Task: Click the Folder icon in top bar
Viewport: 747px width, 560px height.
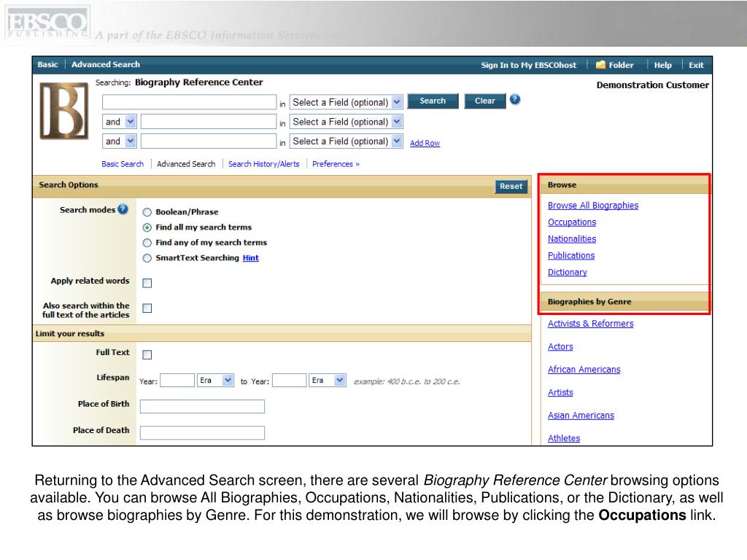Action: [601, 65]
